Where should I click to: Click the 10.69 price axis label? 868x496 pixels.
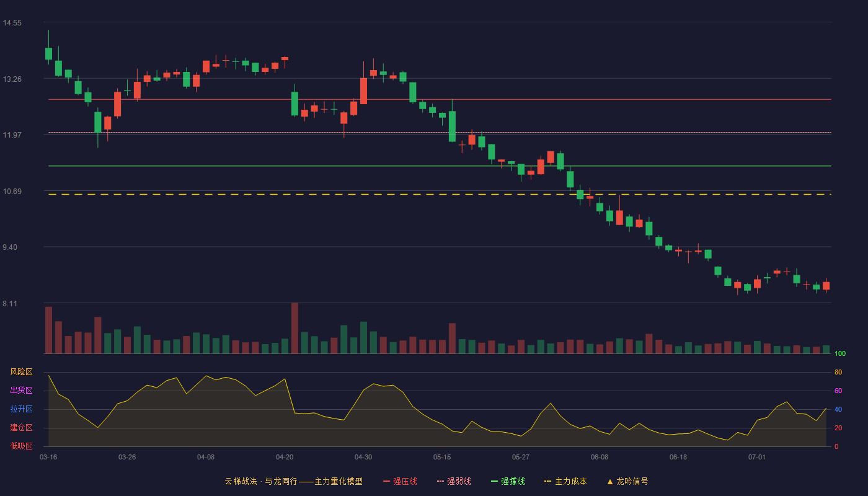12,191
